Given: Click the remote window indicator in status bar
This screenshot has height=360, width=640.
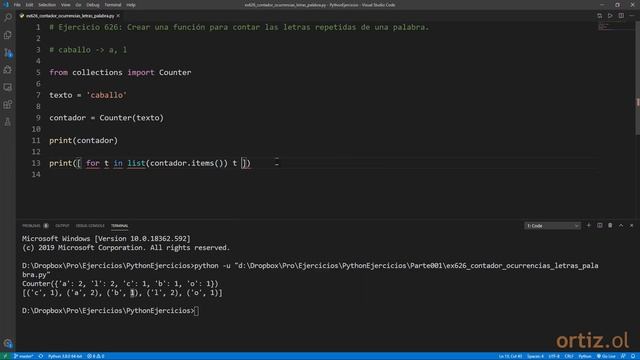Looking at the screenshot, I should click(5, 356).
